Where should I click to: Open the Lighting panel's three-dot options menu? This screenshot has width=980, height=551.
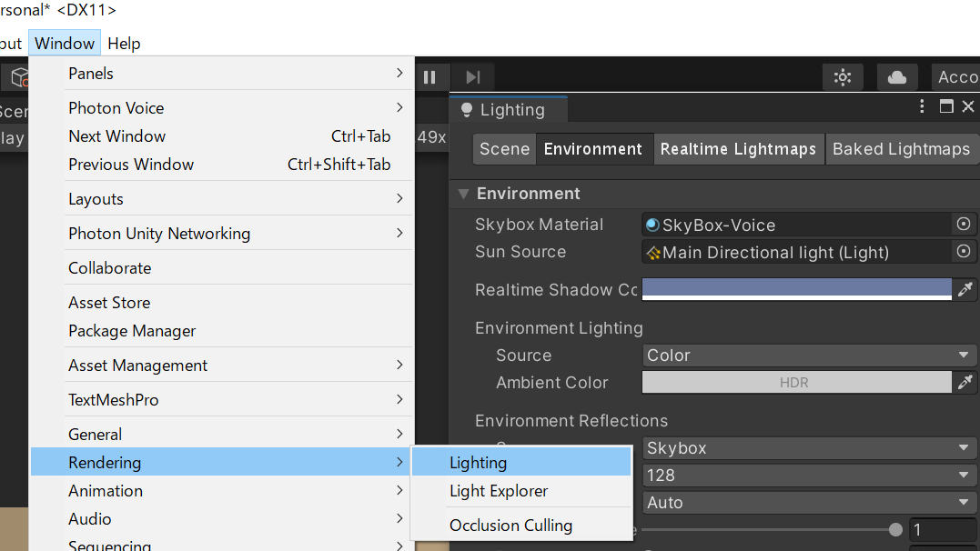coord(923,107)
